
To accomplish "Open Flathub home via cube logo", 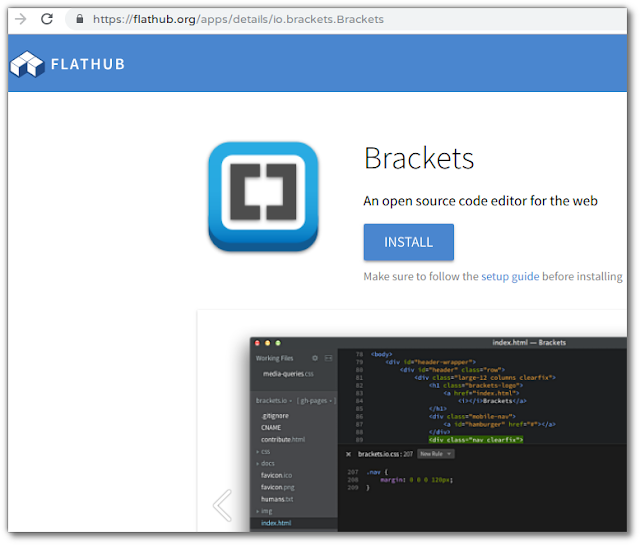I will pyautogui.click(x=27, y=64).
